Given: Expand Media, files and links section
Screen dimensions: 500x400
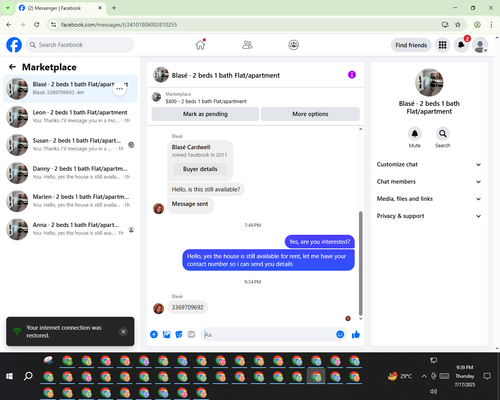Looking at the screenshot, I should [x=429, y=199].
